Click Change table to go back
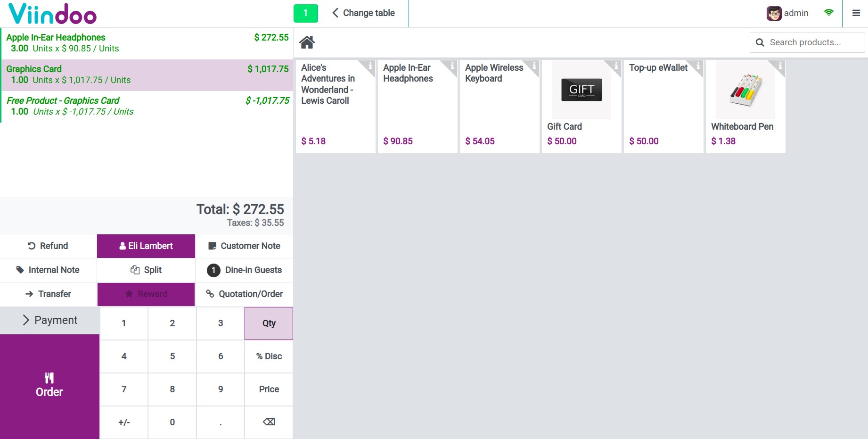Viewport: 868px width, 439px height. (363, 13)
